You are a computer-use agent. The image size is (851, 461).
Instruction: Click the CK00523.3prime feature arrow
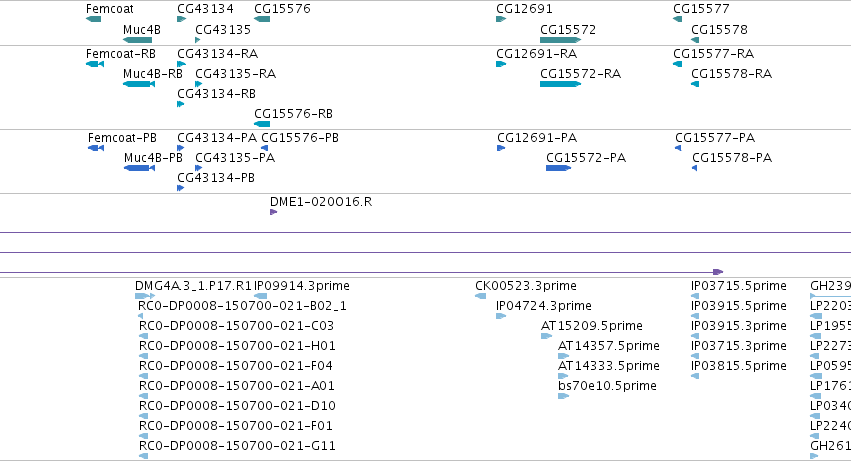coord(480,296)
